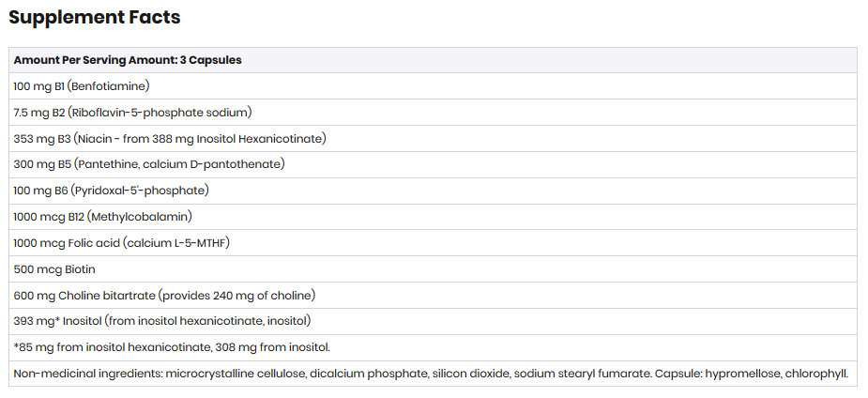
Task: Select the B6 Pyridoxal-5'-phosphate row
Action: click(111, 191)
